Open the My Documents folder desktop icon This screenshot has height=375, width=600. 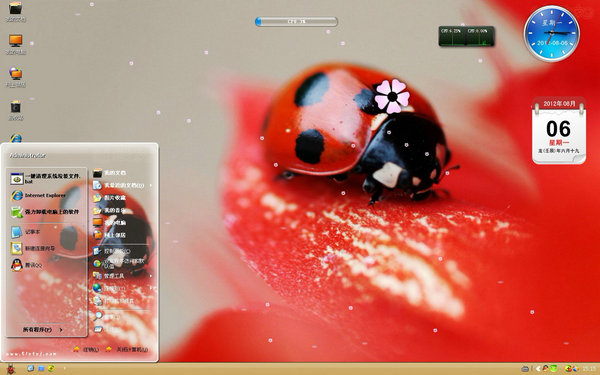pyautogui.click(x=16, y=11)
